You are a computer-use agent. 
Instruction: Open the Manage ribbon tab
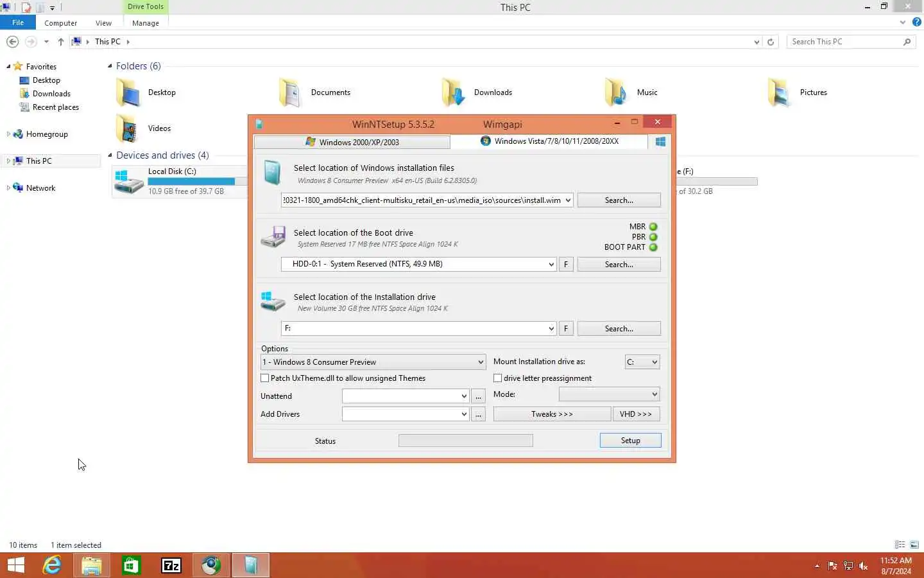pyautogui.click(x=146, y=23)
